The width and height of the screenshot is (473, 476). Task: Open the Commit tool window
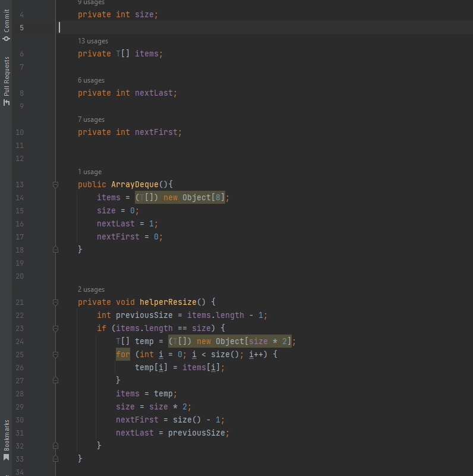(7, 25)
